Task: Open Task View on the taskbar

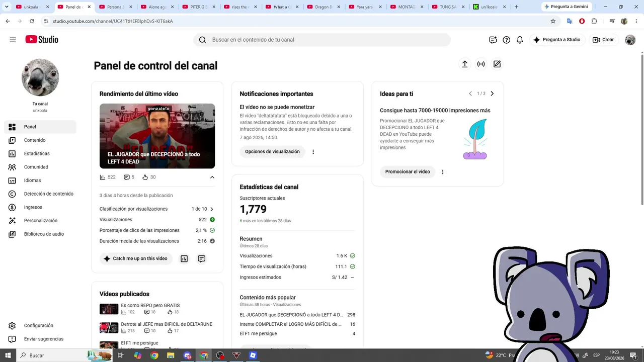Action: [121, 355]
